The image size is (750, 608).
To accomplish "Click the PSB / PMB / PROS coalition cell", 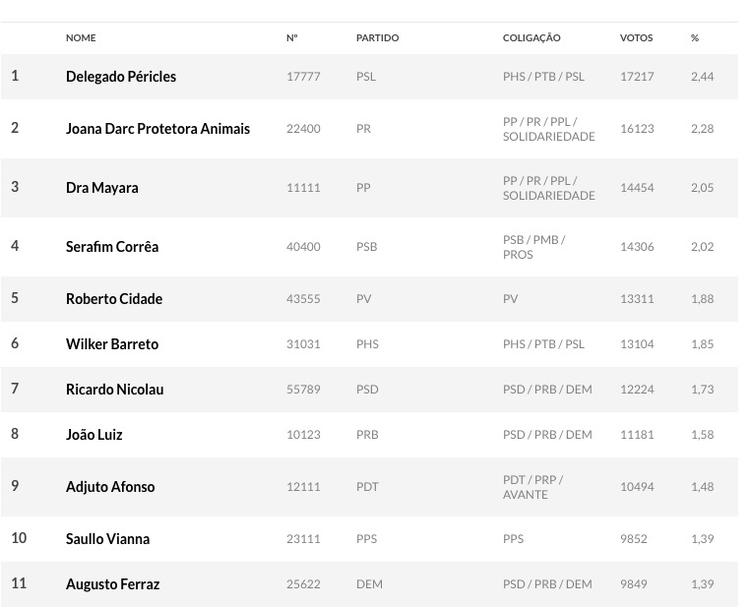I will click(534, 247).
